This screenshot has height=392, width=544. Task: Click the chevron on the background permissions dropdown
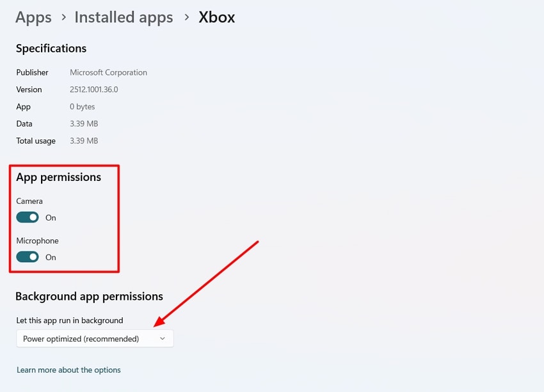(163, 338)
